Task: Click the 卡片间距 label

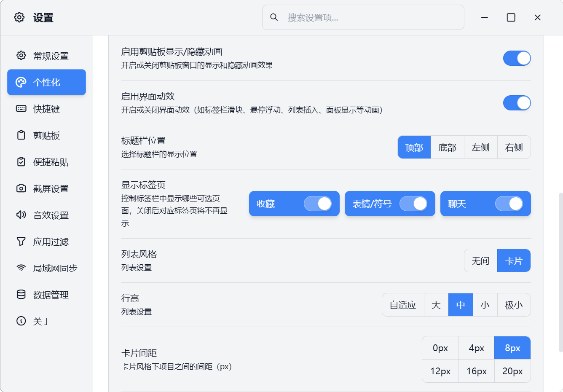Action: click(x=139, y=353)
